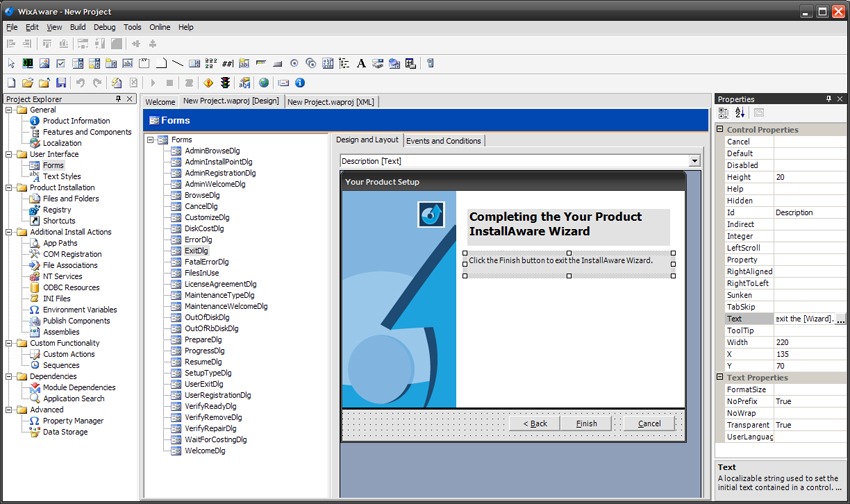This screenshot has height=504, width=850.
Task: Collapse the Advanced tree node
Action: 9,410
